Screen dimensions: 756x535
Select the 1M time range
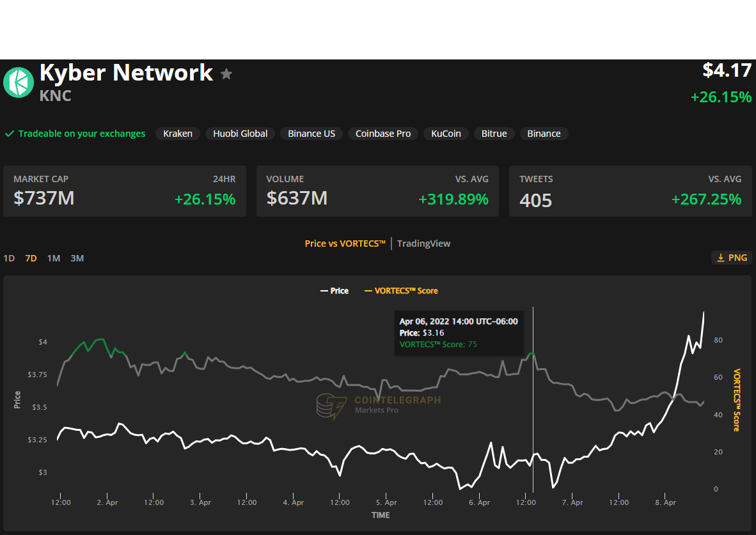pos(54,258)
